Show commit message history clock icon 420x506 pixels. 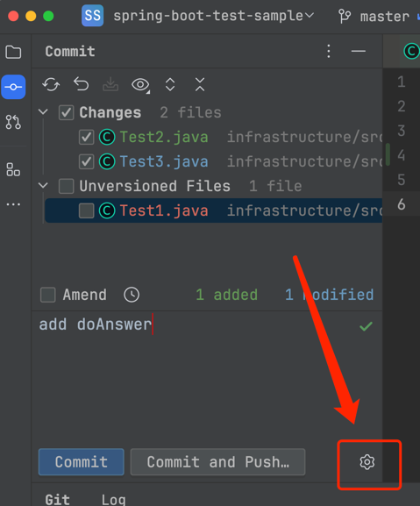132,295
